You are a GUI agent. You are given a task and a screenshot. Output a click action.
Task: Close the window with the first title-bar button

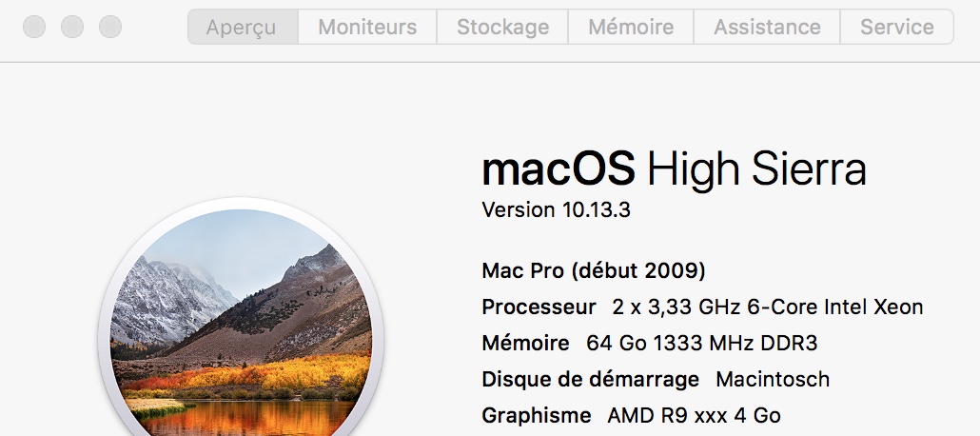[33, 27]
